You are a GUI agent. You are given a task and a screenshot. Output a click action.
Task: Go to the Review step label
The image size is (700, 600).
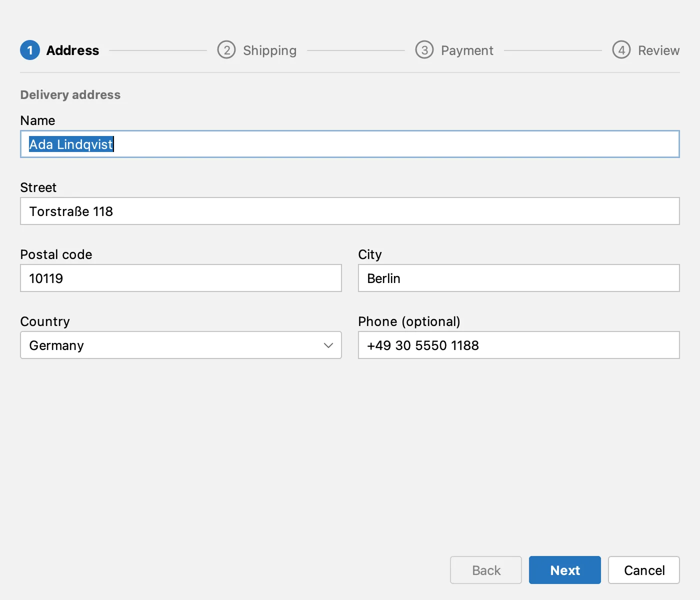pyautogui.click(x=658, y=50)
